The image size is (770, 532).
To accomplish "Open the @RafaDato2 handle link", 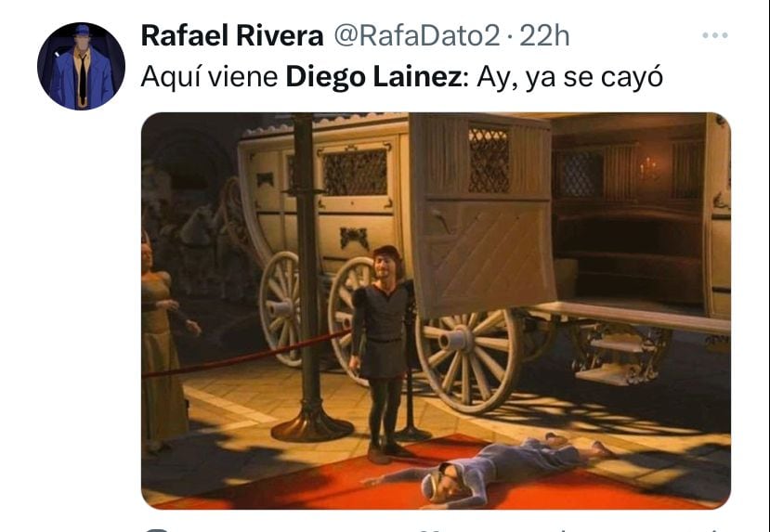I will click(416, 36).
